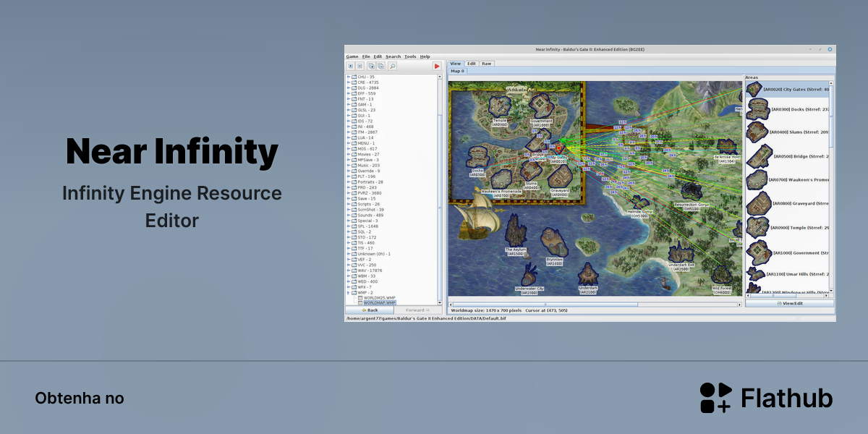Screen dimensions: 868x434
Task: Select City Gates thumbnail in Areas list
Action: pos(754,89)
